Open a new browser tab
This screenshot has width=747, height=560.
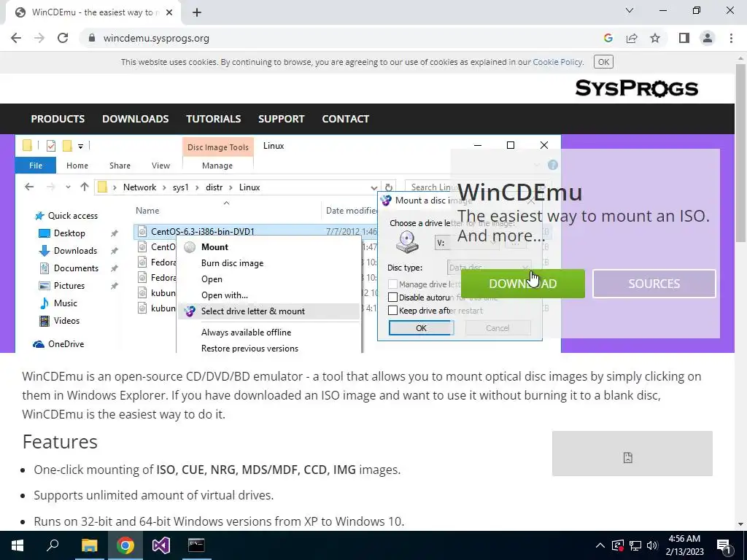click(x=197, y=13)
